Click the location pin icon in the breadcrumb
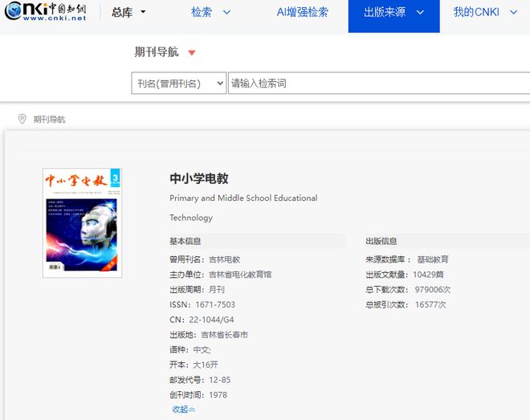 [x=22, y=119]
